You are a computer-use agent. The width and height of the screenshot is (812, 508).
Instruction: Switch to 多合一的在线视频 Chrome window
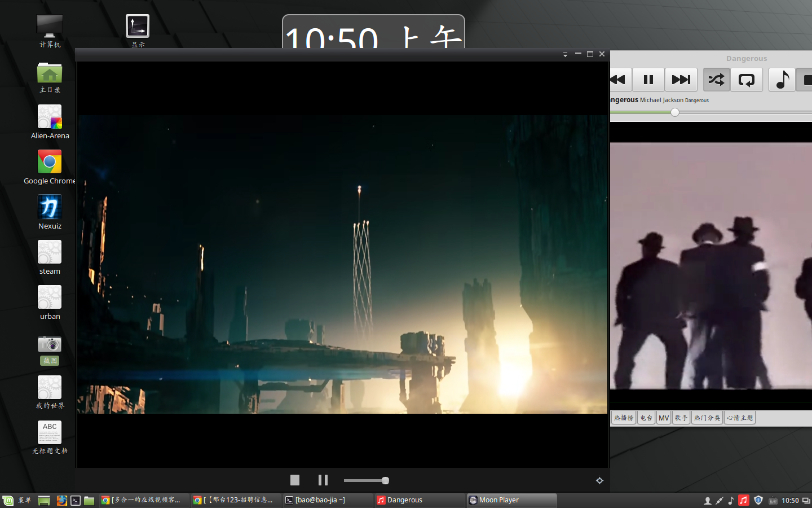click(143, 500)
